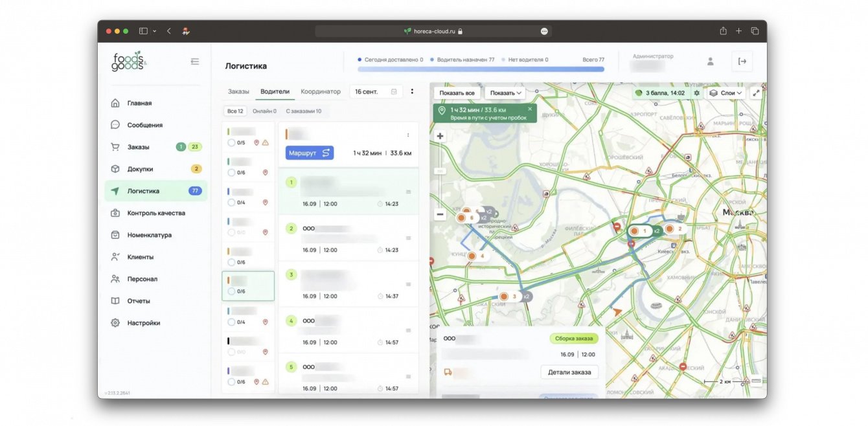Click the Номенклатура bag icon
Viewport: 868px width, 426px height.
115,235
